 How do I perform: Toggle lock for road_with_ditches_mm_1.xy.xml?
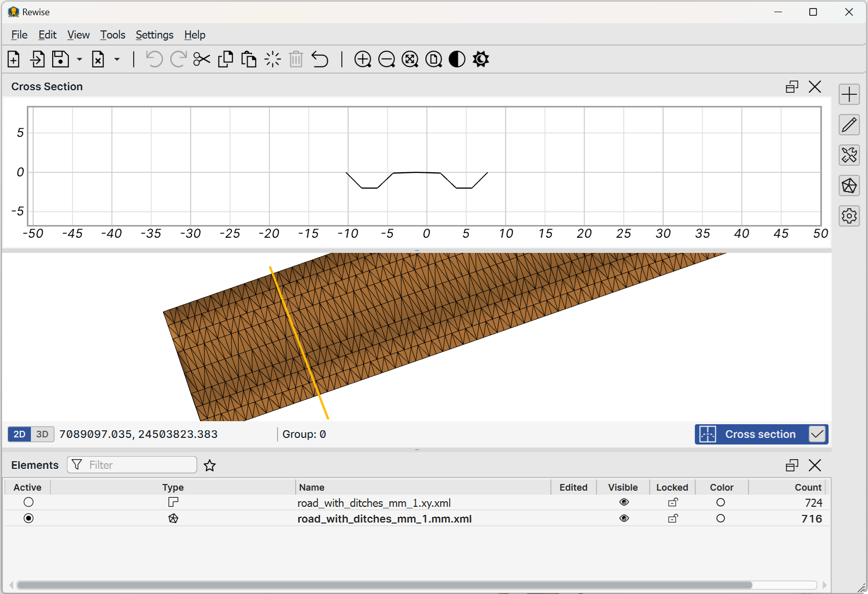pyautogui.click(x=673, y=502)
